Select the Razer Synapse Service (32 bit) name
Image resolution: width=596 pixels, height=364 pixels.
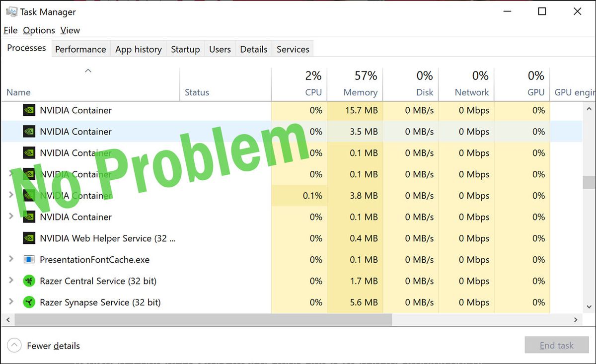pos(100,302)
